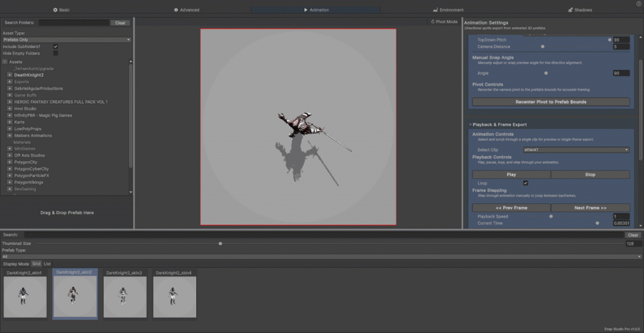
Task: Click the Next Frame button
Action: (x=590, y=208)
